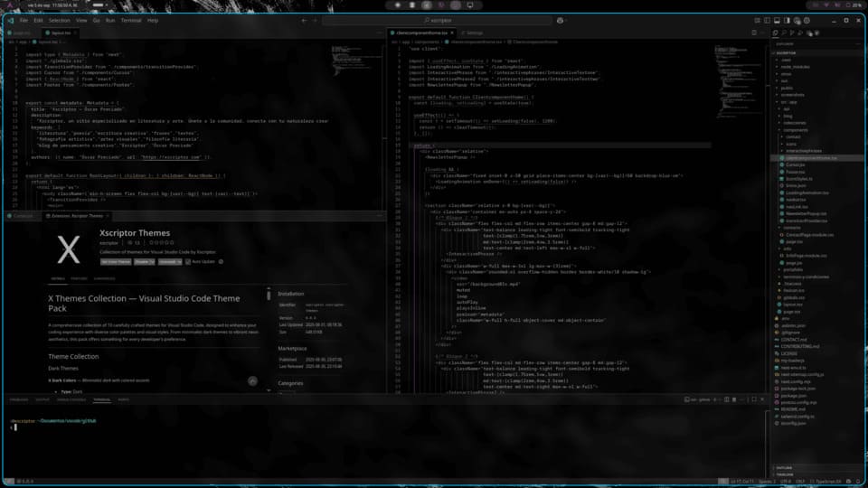Click the Disable extension button

coord(142,262)
